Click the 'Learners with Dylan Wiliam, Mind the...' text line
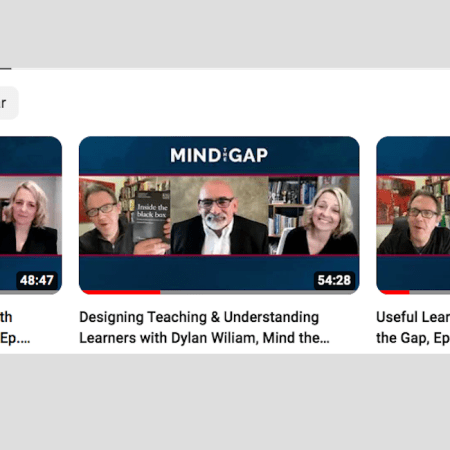 coord(204,338)
